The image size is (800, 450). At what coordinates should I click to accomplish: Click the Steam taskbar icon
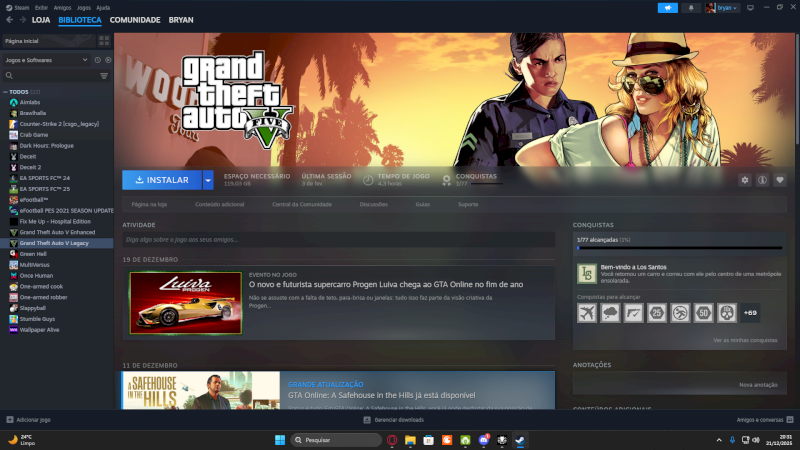tap(520, 440)
